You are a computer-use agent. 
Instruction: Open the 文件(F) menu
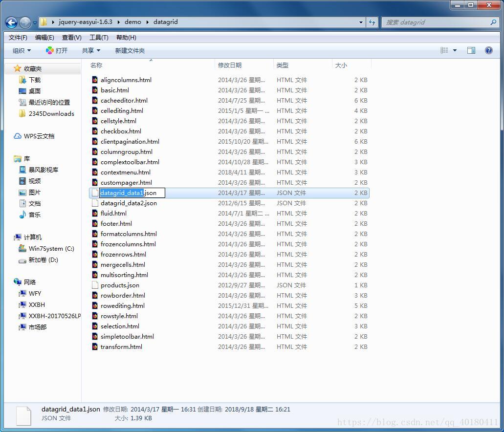click(18, 38)
